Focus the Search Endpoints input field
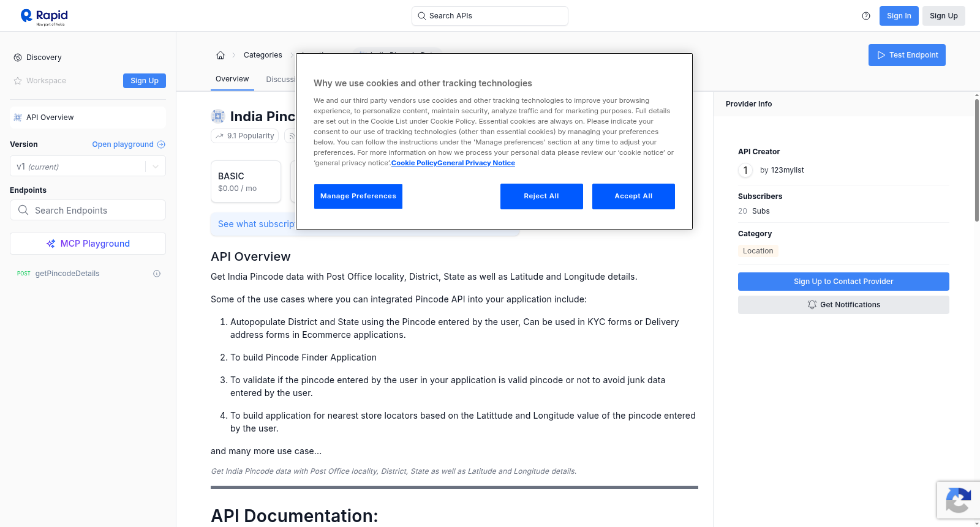Image resolution: width=980 pixels, height=527 pixels. [x=88, y=210]
